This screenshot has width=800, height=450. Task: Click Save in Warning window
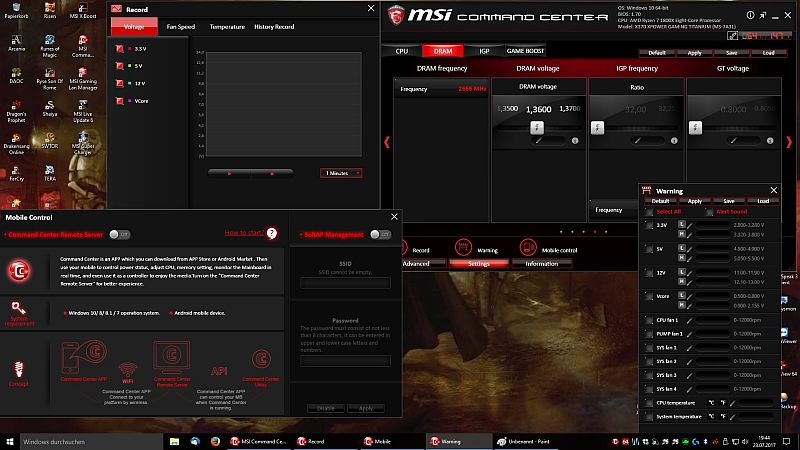(x=729, y=201)
